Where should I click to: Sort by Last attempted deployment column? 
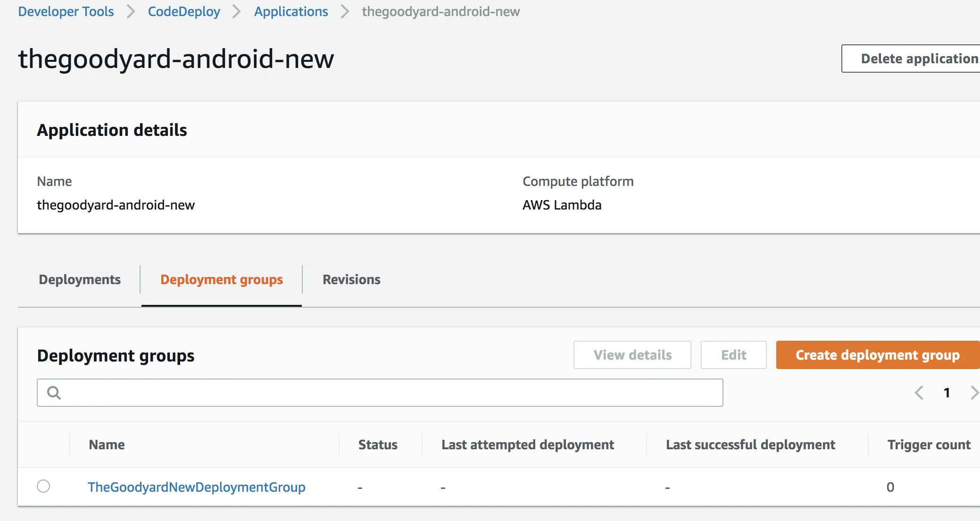(x=528, y=445)
